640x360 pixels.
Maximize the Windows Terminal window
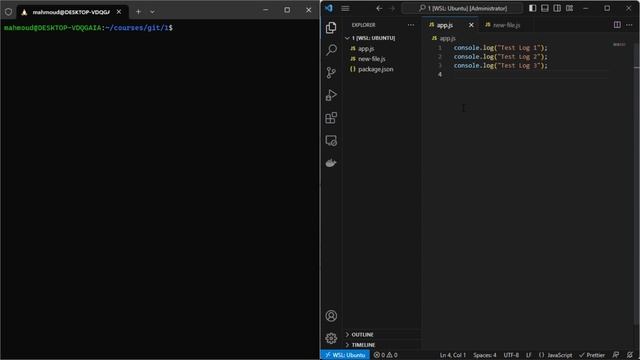(x=287, y=10)
